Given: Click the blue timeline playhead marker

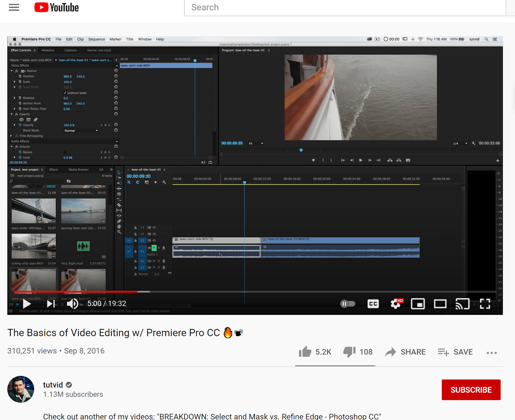Looking at the screenshot, I should coord(245,182).
